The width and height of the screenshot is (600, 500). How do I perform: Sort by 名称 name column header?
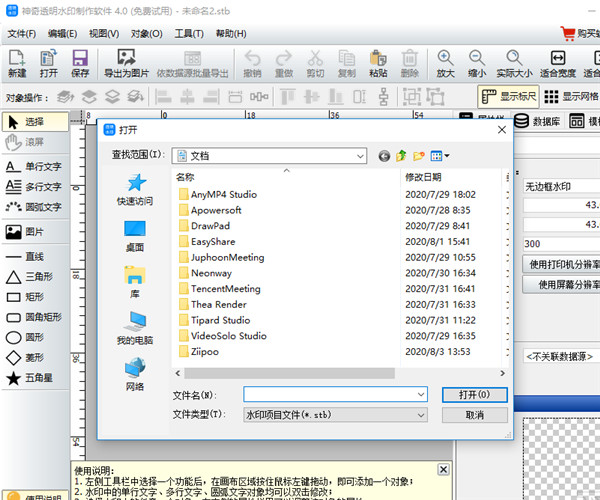[185, 177]
